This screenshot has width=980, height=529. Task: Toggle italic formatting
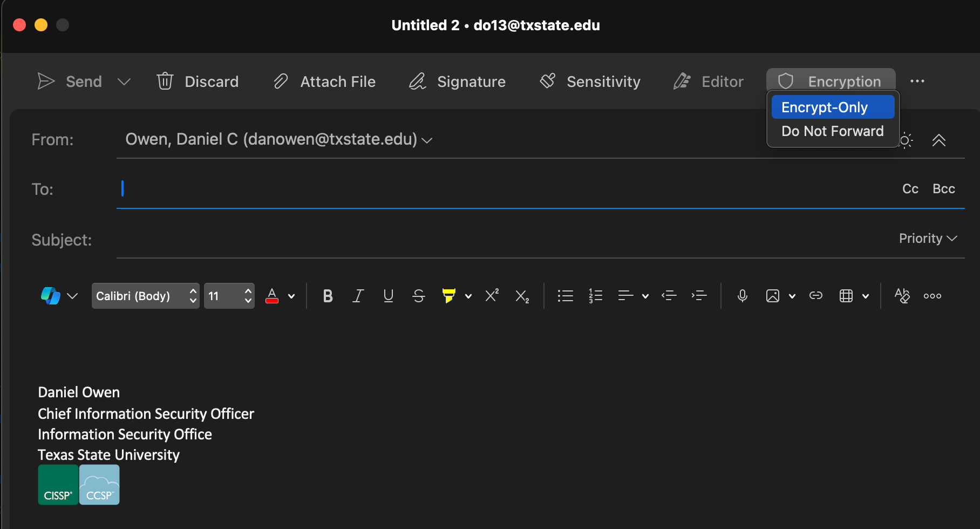pos(358,295)
